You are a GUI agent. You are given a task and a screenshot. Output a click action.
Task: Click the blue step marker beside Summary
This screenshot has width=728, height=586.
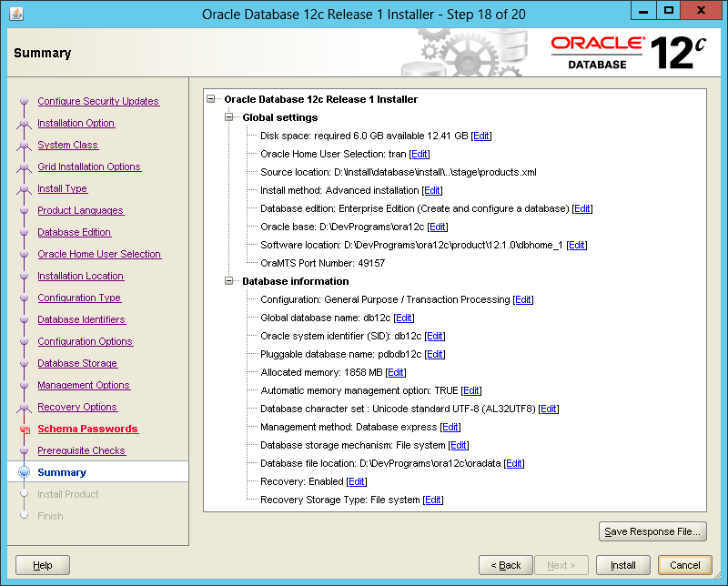click(x=25, y=471)
